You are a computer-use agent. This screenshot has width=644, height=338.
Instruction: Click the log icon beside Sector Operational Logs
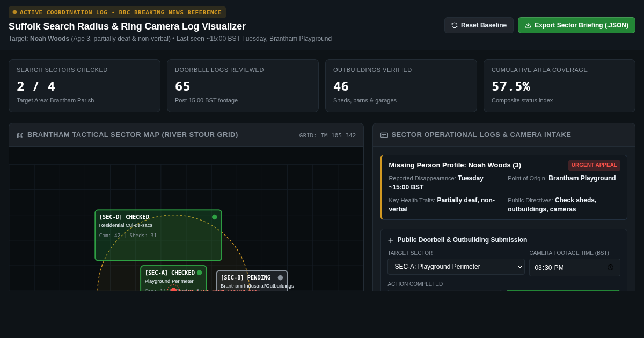click(x=384, y=135)
